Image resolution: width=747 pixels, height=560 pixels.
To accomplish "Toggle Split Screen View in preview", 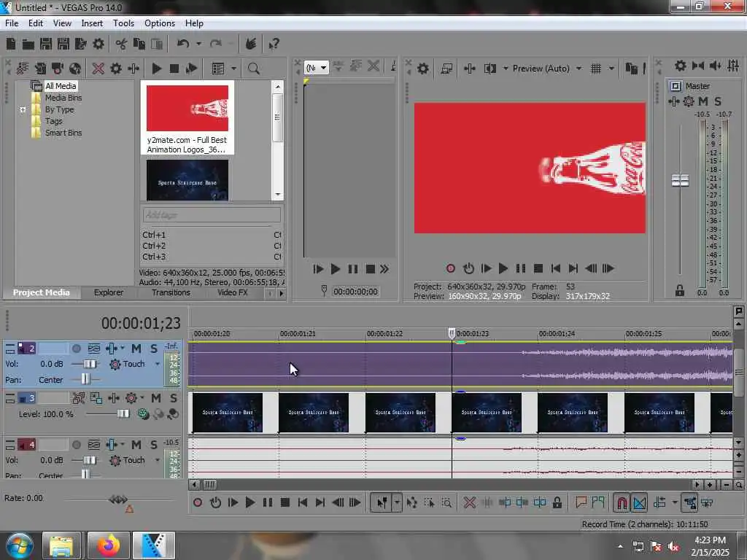I will pos(489,69).
